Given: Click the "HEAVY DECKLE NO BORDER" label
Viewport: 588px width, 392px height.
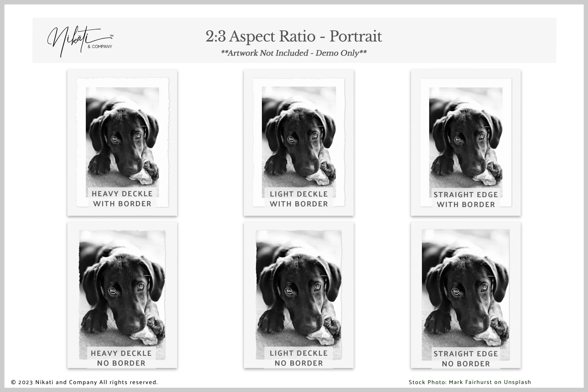Looking at the screenshot, I should (x=121, y=358).
